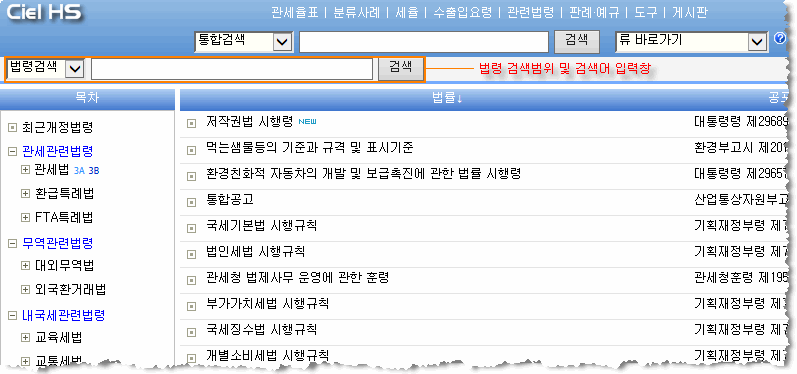
Task: Expand the FTA특례법 tree node
Action: [x=25, y=217]
